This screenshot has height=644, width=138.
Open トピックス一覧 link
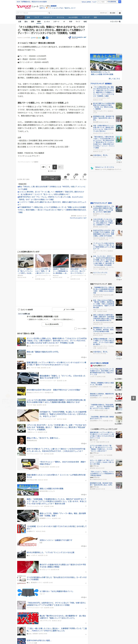[x=115, y=21]
